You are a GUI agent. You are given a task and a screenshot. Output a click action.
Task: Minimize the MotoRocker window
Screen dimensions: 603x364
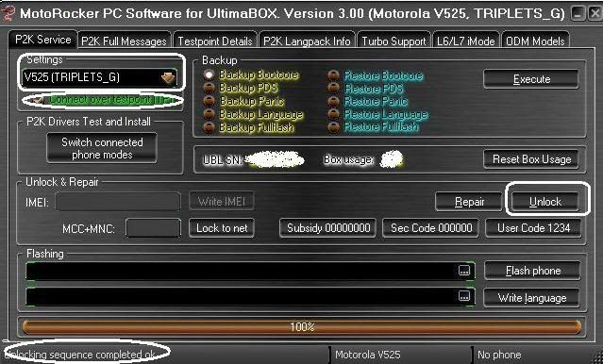(x=577, y=14)
